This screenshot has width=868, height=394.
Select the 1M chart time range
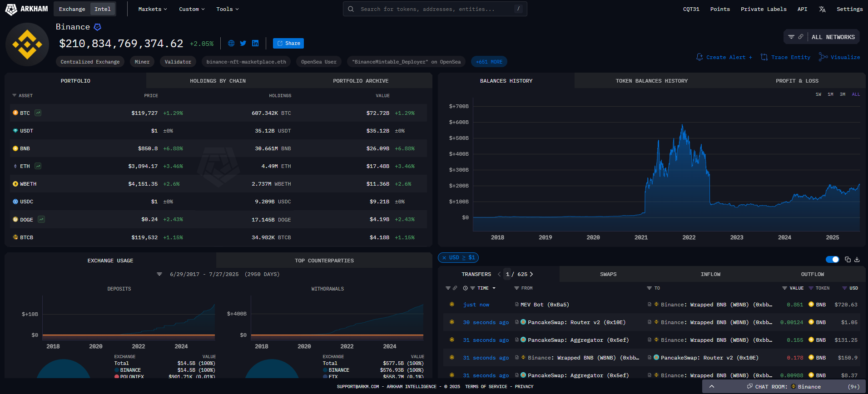point(830,94)
